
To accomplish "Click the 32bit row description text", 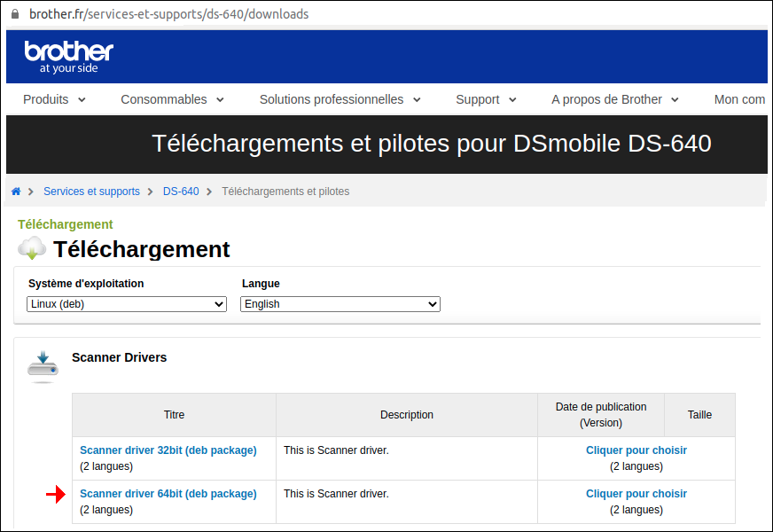I will 336,450.
